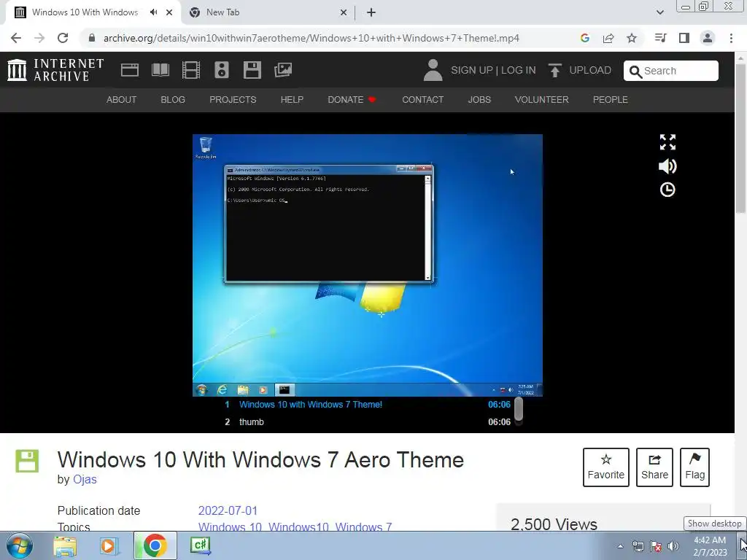Show hidden system tray icons
This screenshot has width=747, height=560.
coord(620,546)
